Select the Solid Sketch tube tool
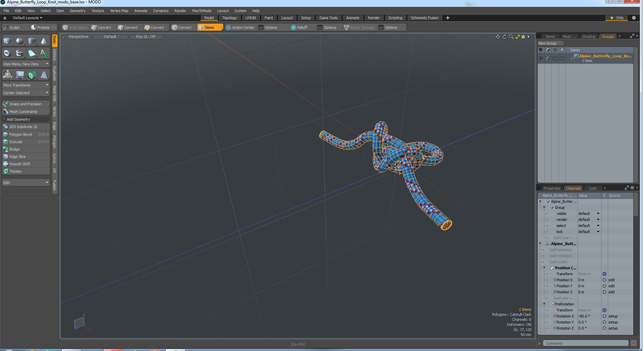Viewport: 644px width, 351px height. click(x=19, y=53)
